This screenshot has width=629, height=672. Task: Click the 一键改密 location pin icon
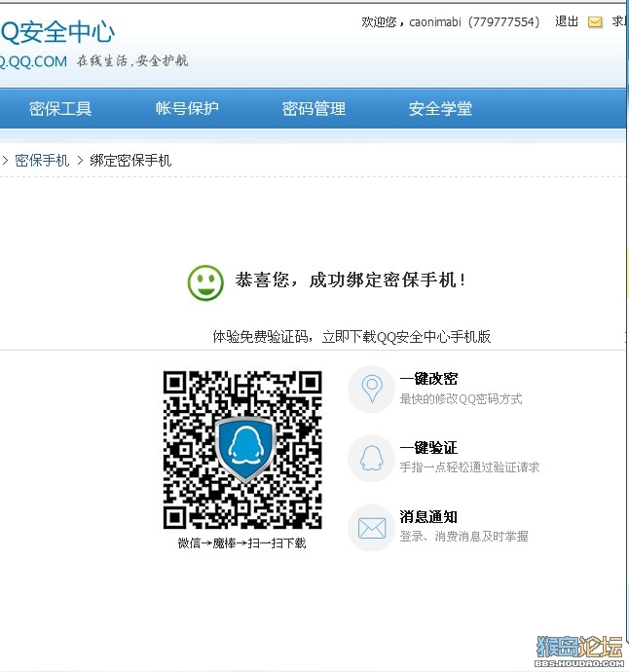372,390
